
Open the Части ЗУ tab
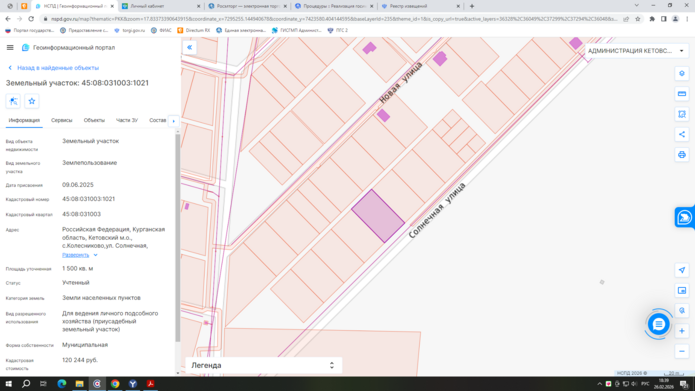[127, 120]
